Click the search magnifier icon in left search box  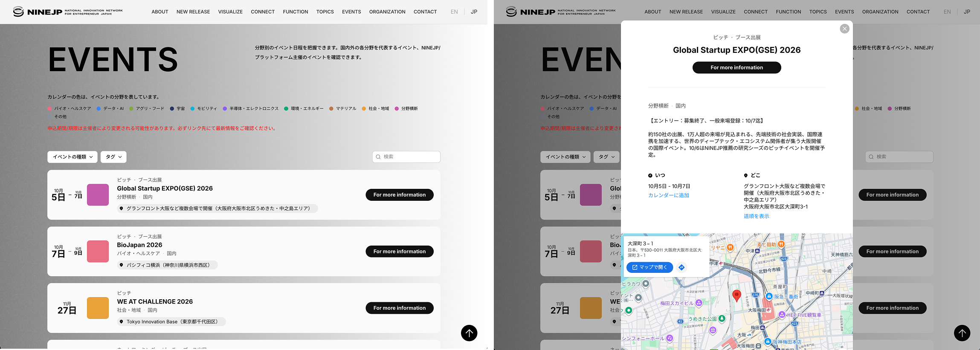coord(378,157)
